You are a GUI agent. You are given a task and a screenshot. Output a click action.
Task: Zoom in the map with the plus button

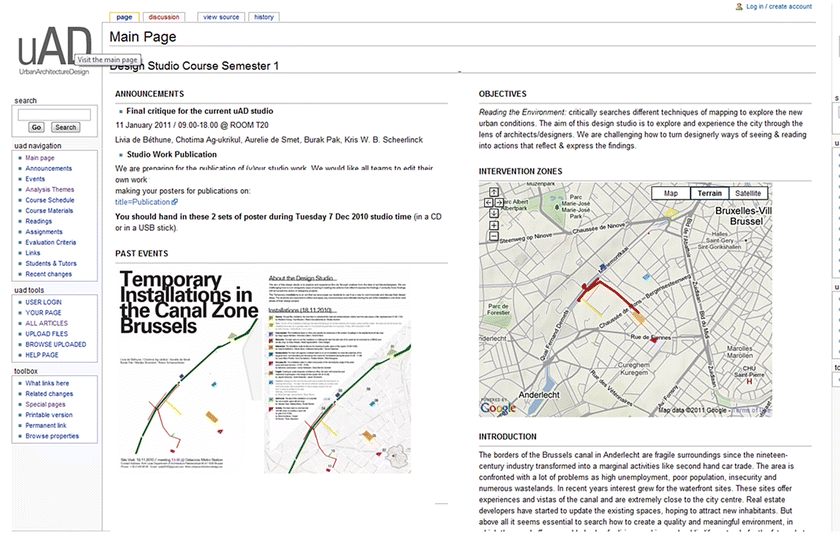click(493, 225)
